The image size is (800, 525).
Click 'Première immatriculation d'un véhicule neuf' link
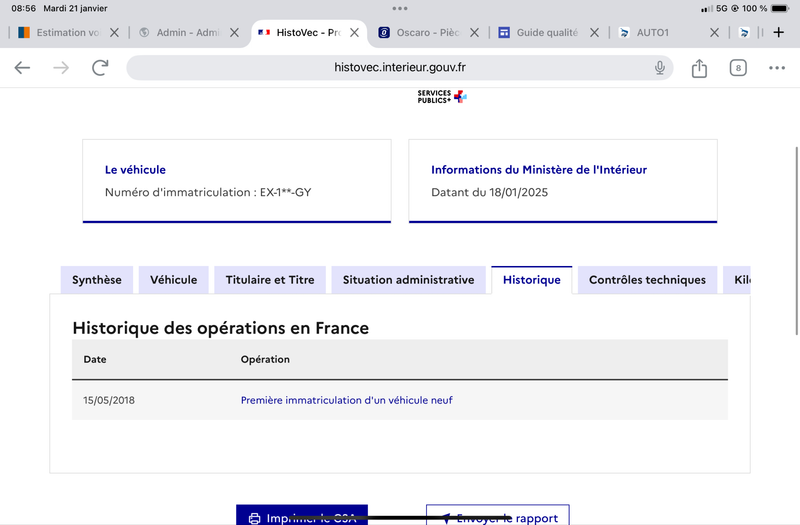pyautogui.click(x=346, y=401)
